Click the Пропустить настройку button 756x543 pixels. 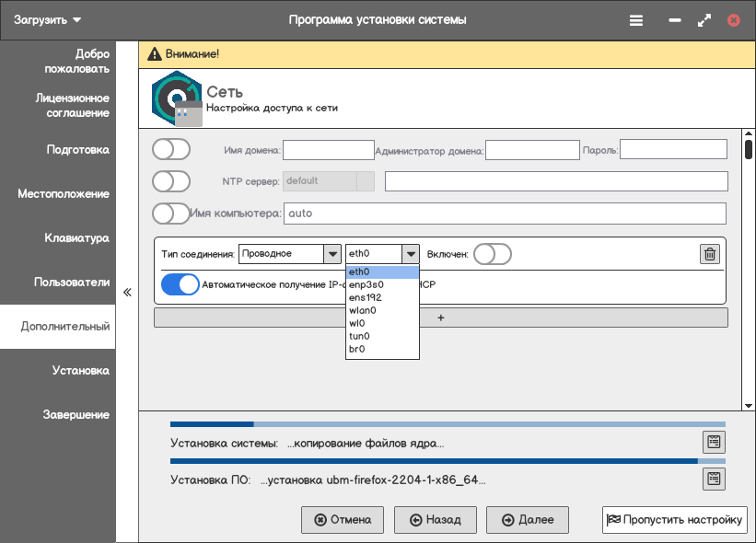(674, 519)
